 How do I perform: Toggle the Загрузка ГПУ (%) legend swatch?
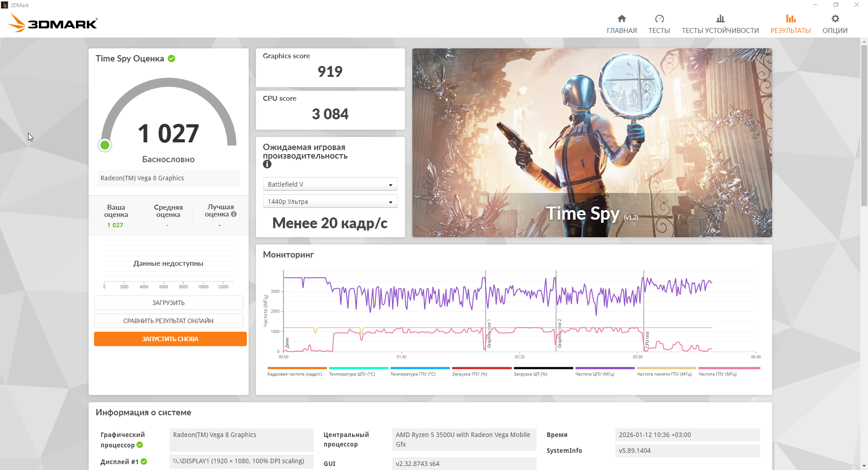(x=482, y=368)
